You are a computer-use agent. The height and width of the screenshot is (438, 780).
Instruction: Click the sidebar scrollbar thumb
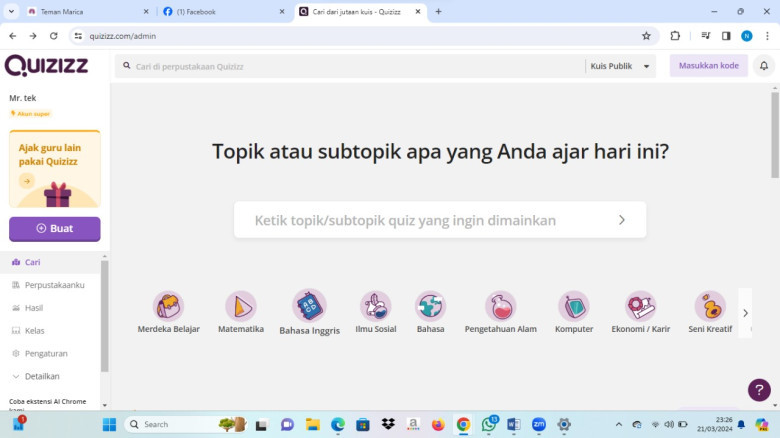click(104, 316)
